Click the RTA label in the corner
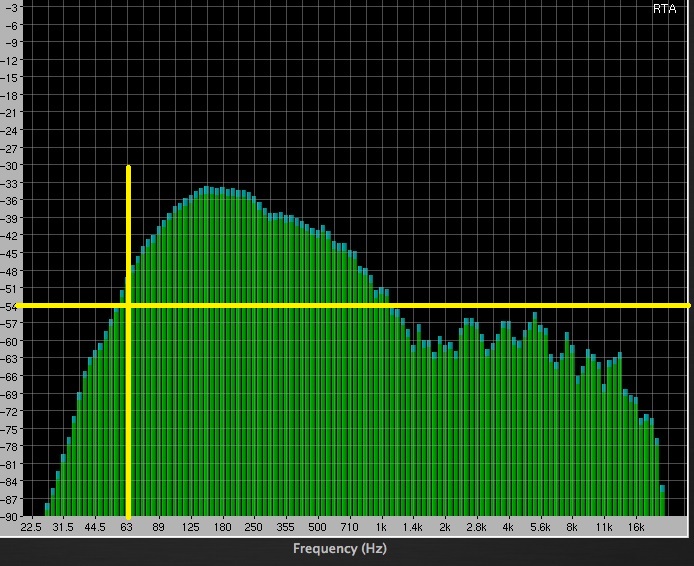This screenshot has width=694, height=566. pyautogui.click(x=664, y=8)
